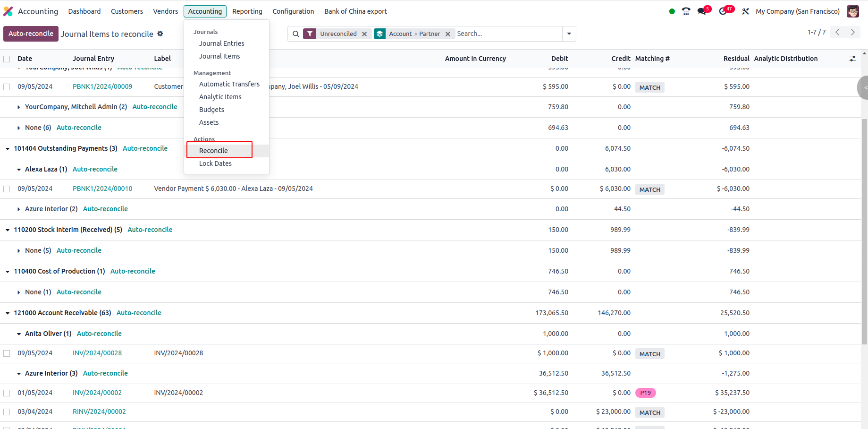This screenshot has height=429, width=868.
Task: Remove the Account > Partner grouping facet
Action: (448, 34)
